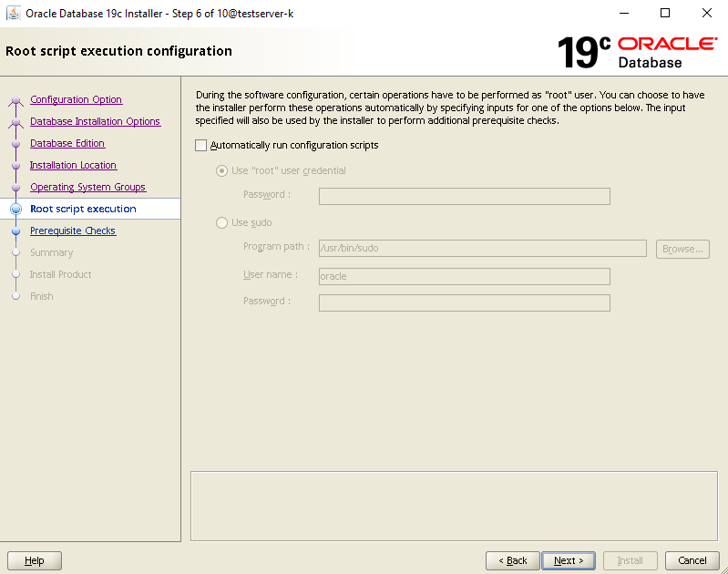728x574 pixels.
Task: Go back with the < Back button
Action: (513, 560)
